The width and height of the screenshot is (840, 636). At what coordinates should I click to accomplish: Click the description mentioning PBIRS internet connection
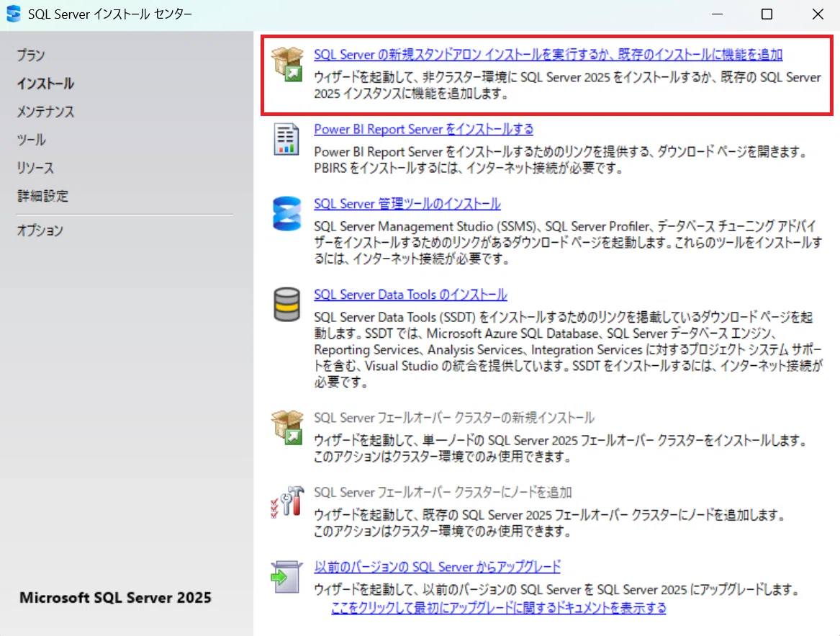561,160
